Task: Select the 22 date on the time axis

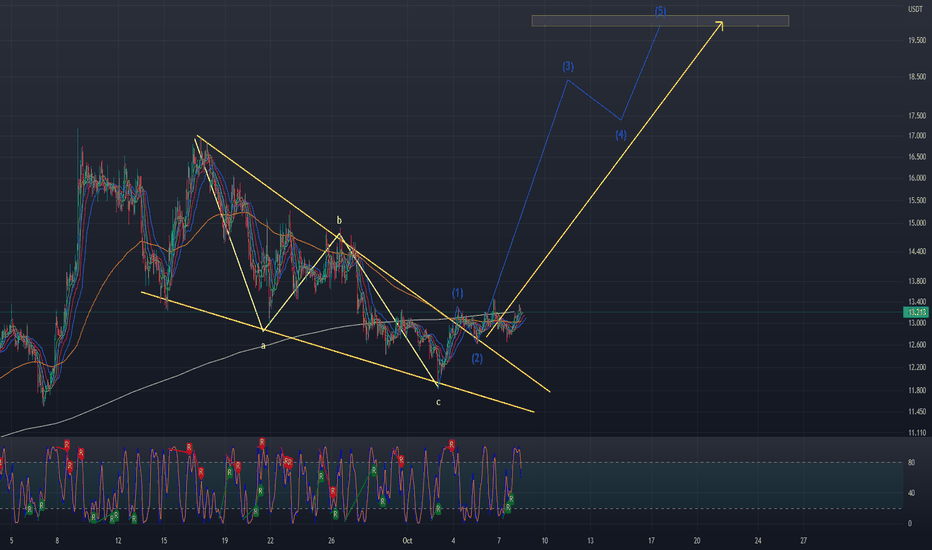Action: [270, 541]
